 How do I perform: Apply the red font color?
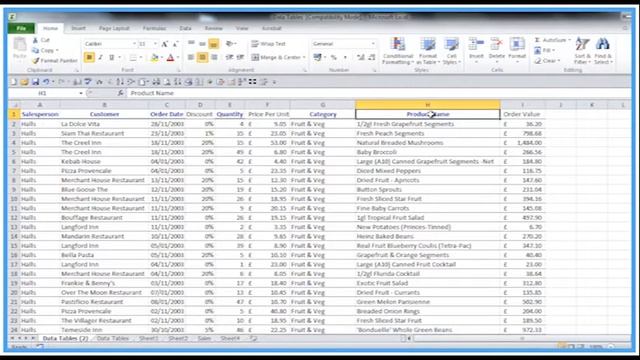point(170,58)
